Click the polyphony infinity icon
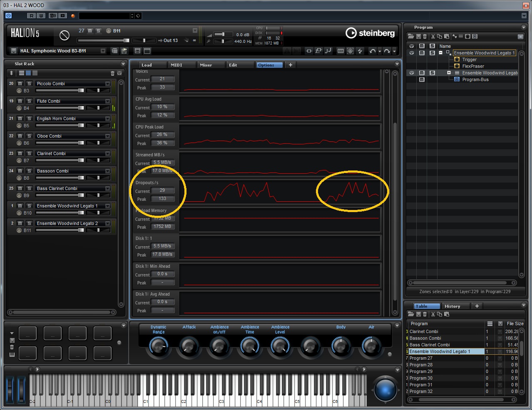Screen dimensions: 532x410 point(194,40)
